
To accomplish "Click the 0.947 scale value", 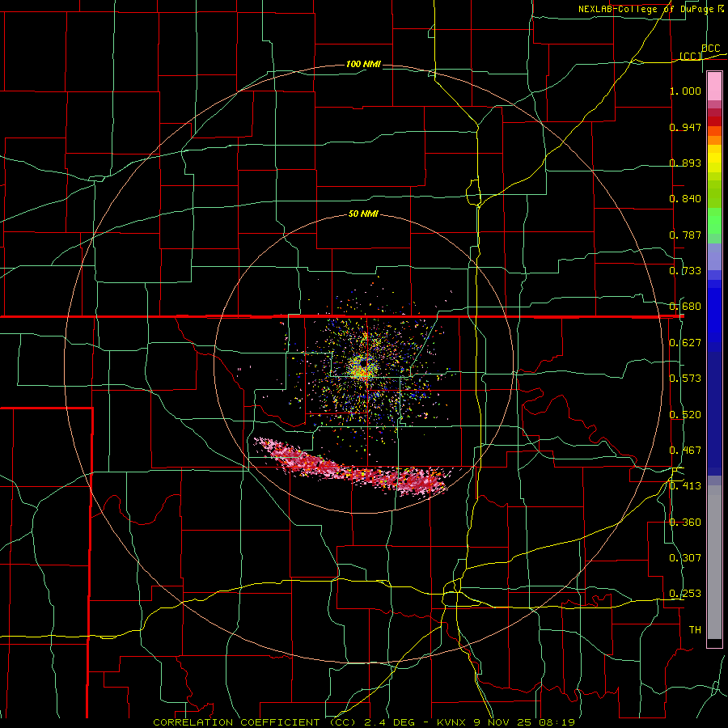I will point(685,127).
